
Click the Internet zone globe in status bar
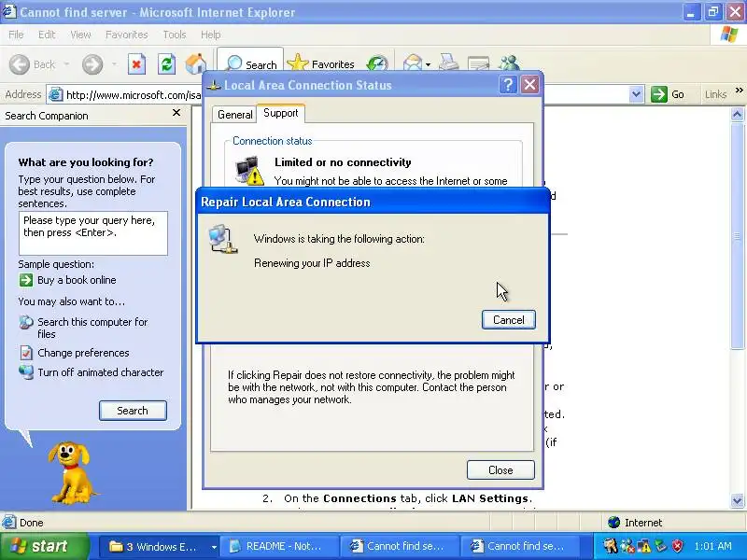pyautogui.click(x=613, y=523)
